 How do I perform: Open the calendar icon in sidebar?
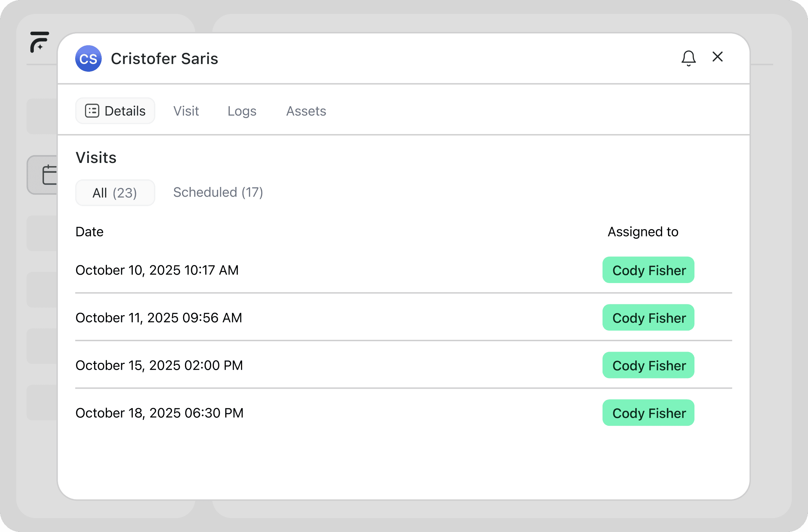pyautogui.click(x=49, y=174)
